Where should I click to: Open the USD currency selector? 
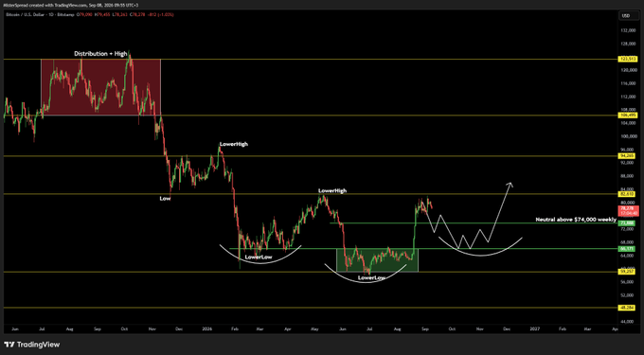pyautogui.click(x=628, y=15)
